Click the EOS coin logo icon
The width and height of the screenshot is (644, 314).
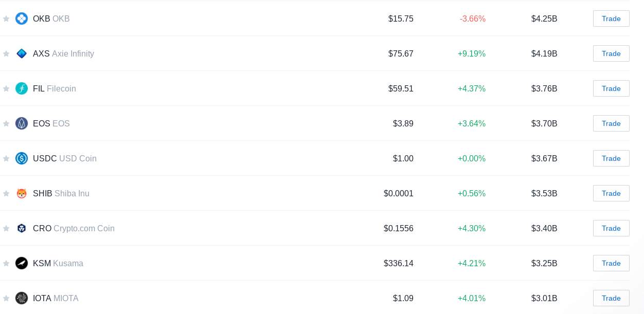(x=22, y=123)
